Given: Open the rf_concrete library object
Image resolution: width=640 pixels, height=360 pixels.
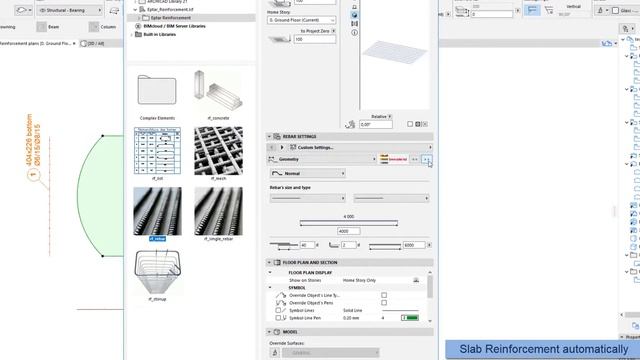Looking at the screenshot, I should tap(218, 92).
